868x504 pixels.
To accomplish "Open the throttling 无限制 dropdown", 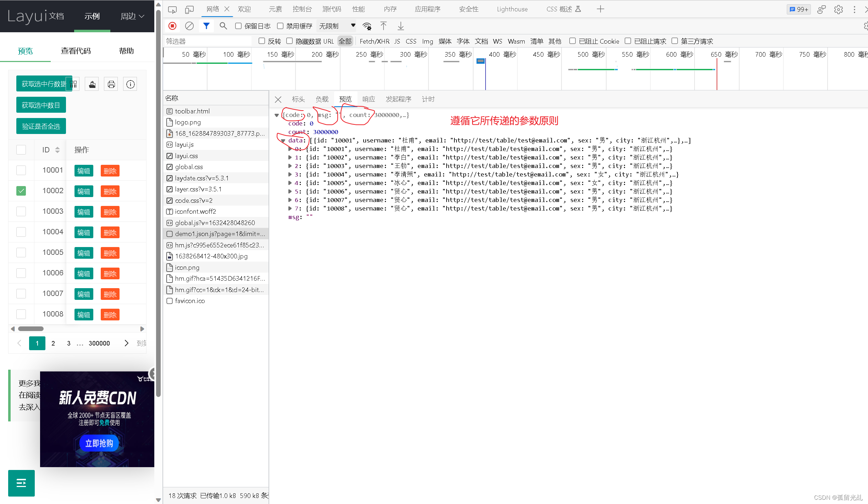I will (x=337, y=26).
